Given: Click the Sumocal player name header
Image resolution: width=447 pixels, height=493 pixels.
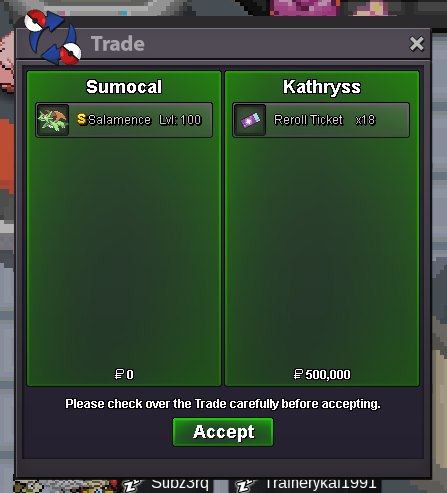Looking at the screenshot, I should point(124,87).
